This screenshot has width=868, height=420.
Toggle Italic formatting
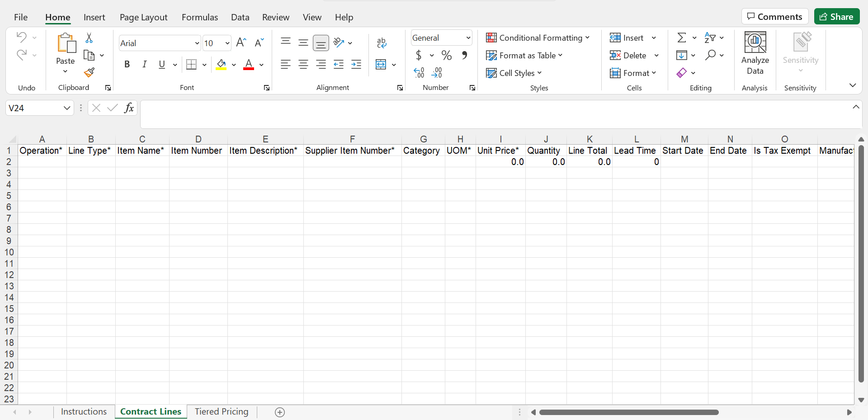pyautogui.click(x=144, y=65)
